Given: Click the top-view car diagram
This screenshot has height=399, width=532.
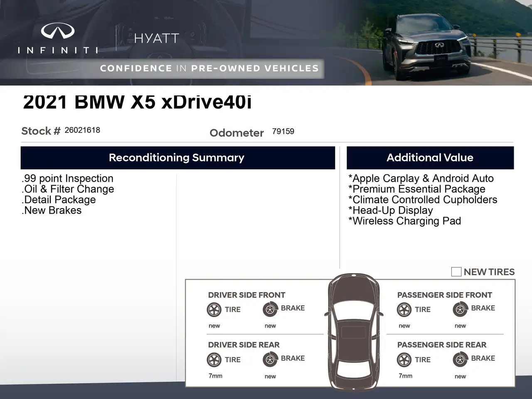Looking at the screenshot, I should [354, 332].
